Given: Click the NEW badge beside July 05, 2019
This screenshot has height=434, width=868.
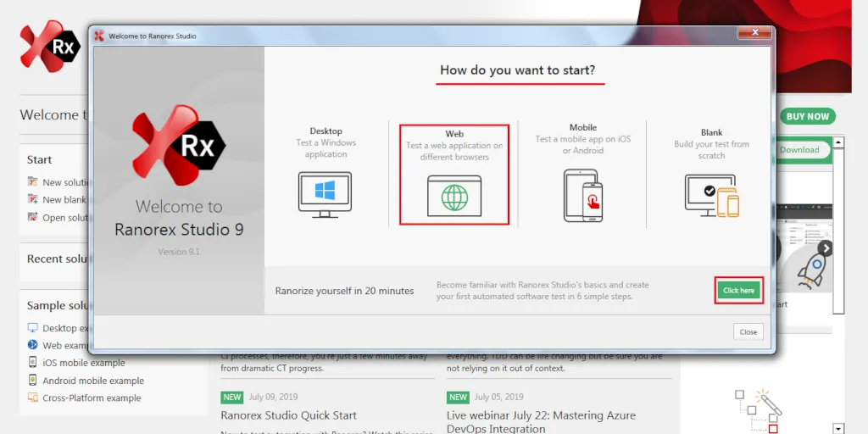Looking at the screenshot, I should pos(458,397).
